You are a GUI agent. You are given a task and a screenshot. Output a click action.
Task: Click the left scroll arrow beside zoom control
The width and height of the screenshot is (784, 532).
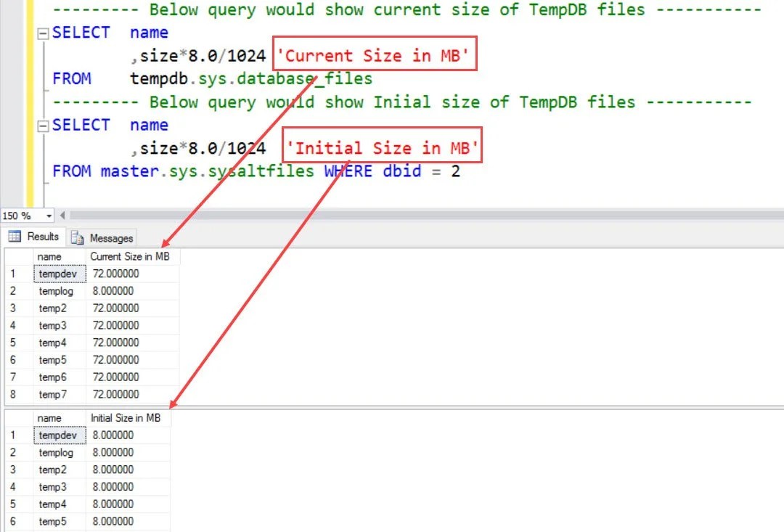click(x=61, y=215)
